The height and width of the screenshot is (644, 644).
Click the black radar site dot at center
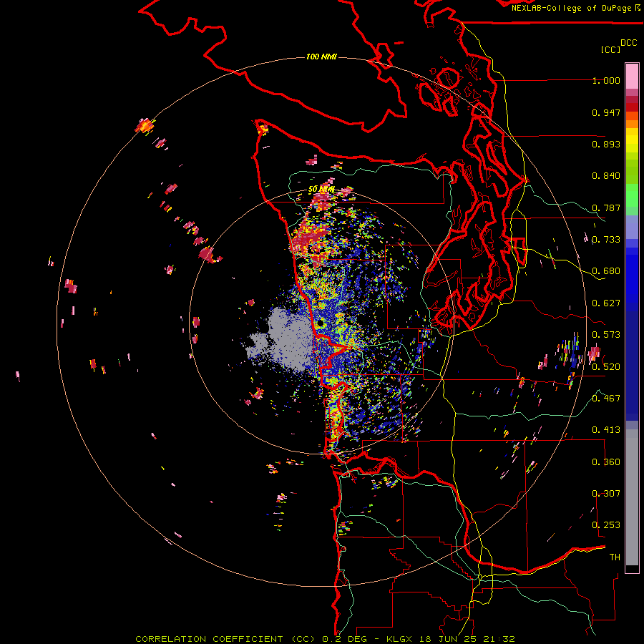pyautogui.click(x=321, y=323)
